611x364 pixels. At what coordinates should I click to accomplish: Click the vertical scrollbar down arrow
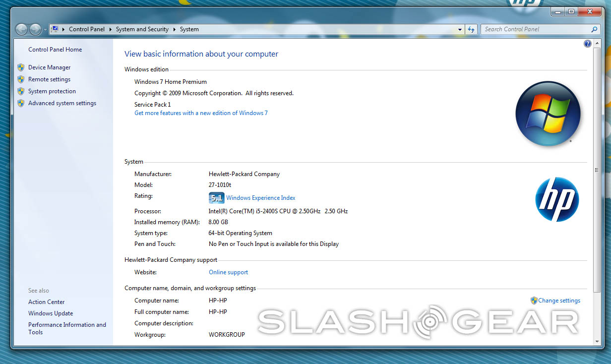tap(596, 341)
